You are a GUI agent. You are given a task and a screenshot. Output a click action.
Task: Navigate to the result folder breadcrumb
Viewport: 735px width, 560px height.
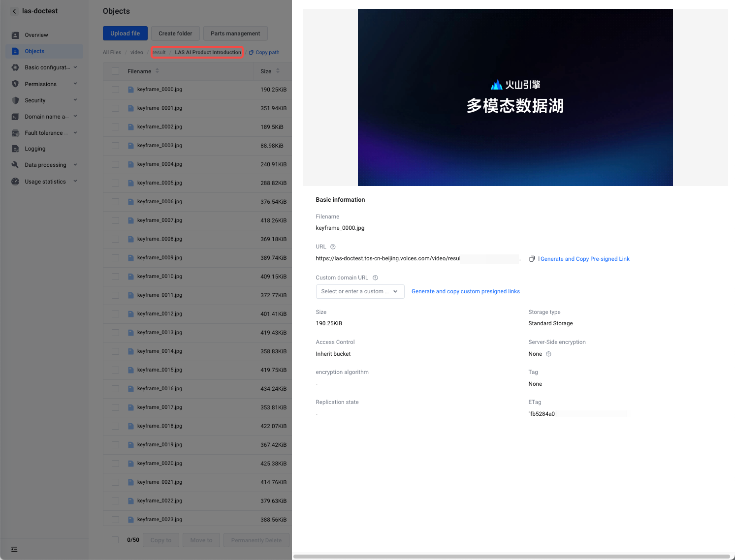click(x=159, y=53)
